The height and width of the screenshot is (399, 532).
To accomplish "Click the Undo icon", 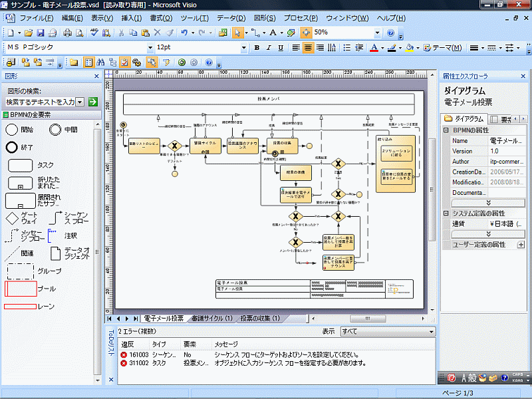I will [x=184, y=33].
